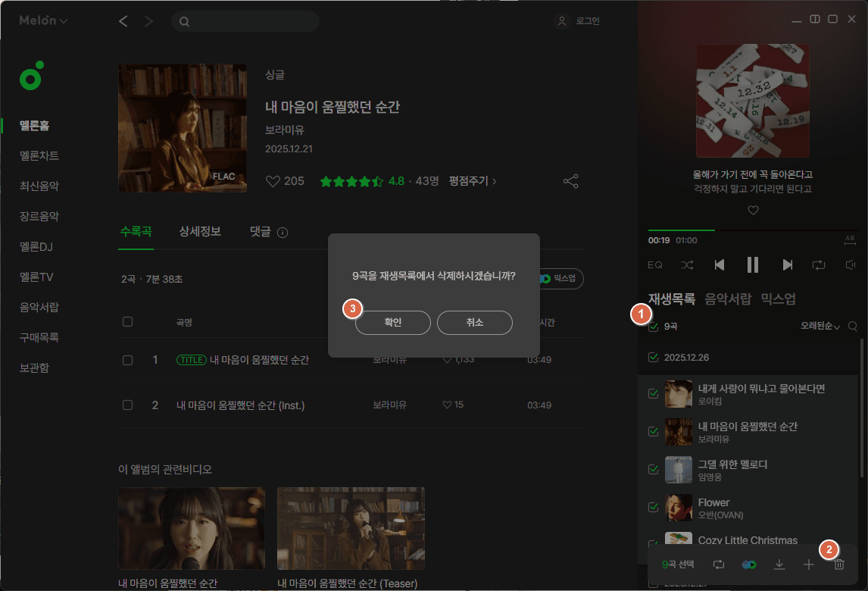The width and height of the screenshot is (868, 591).
Task: Deselect the Flower song checkbox
Action: click(653, 506)
